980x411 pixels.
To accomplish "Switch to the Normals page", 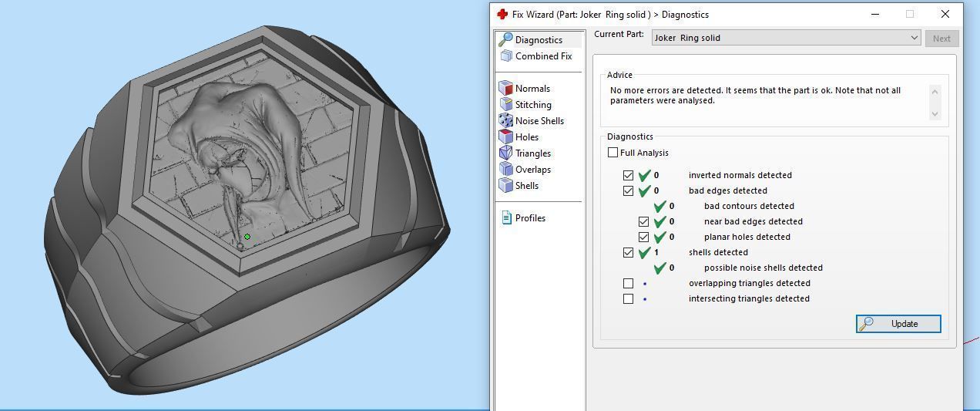I will coord(532,88).
